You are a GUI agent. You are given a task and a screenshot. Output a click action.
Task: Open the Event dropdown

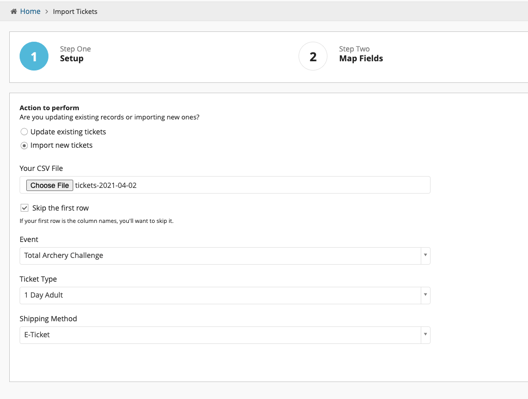[225, 256]
